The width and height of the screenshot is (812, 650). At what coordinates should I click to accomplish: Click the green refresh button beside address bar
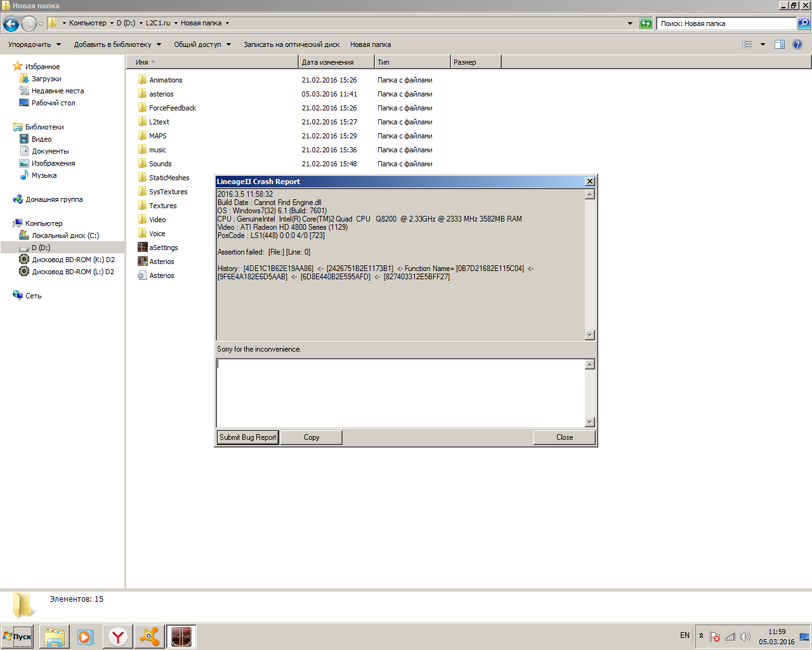pyautogui.click(x=646, y=23)
